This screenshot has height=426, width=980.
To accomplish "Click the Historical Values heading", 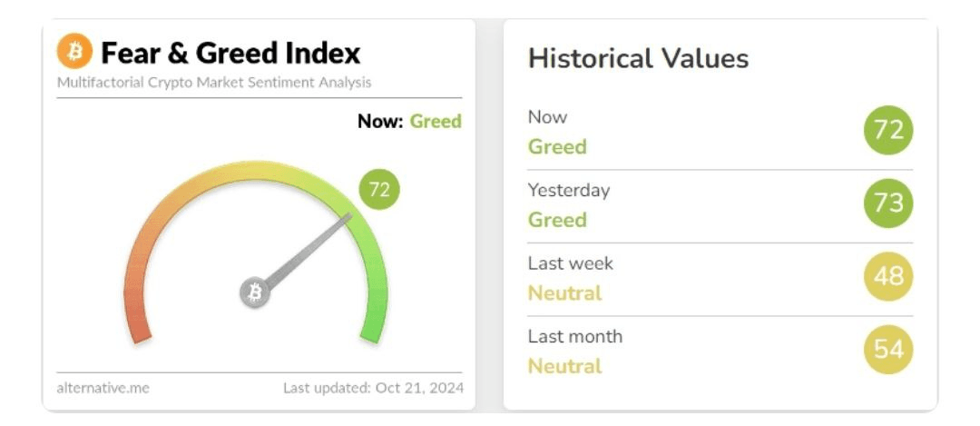I will (638, 59).
